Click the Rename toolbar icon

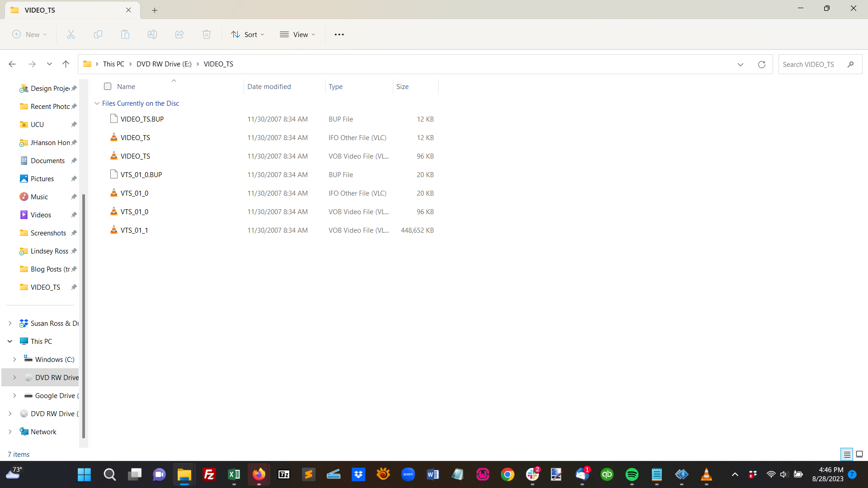coord(152,34)
